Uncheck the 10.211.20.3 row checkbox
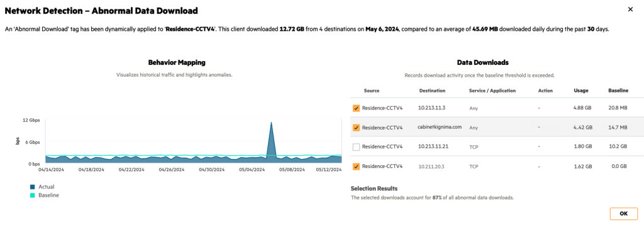Screen dimensions: 644x227 coord(356,166)
